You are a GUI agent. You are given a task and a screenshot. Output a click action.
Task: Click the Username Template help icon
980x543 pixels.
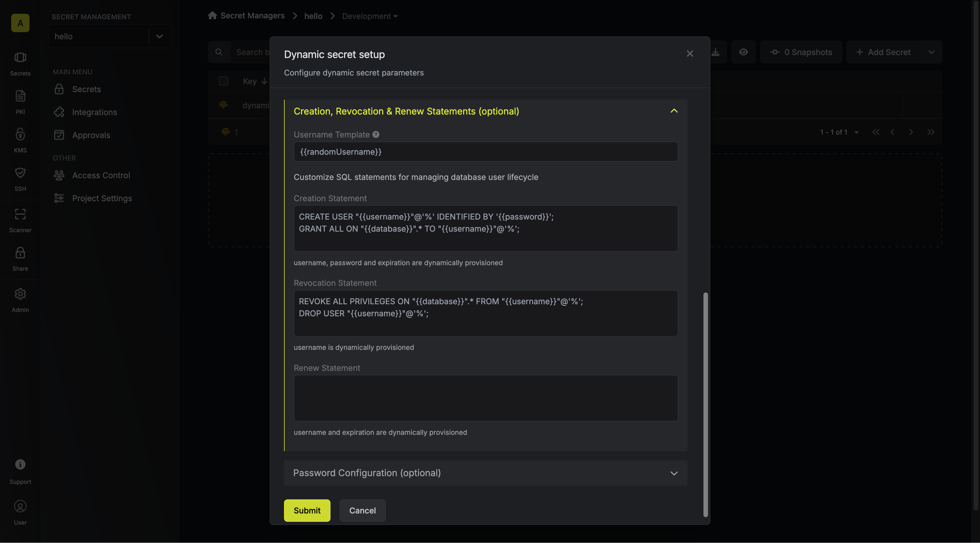[376, 134]
